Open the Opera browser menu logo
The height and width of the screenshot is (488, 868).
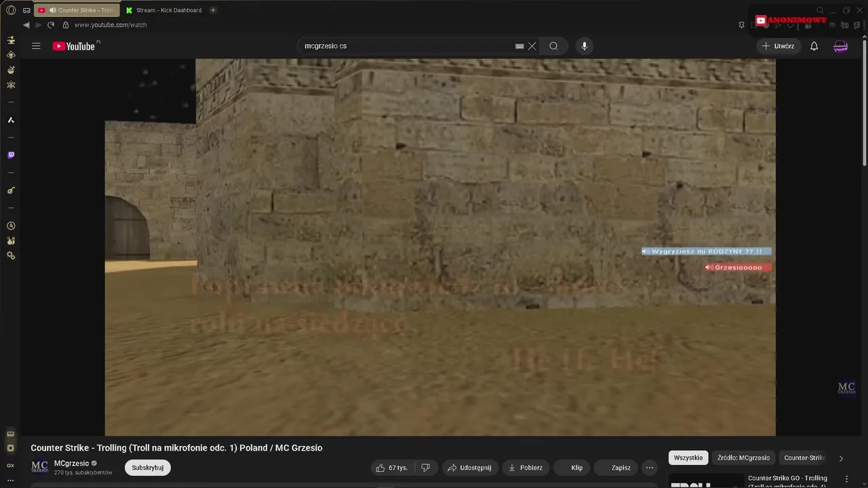tap(11, 10)
